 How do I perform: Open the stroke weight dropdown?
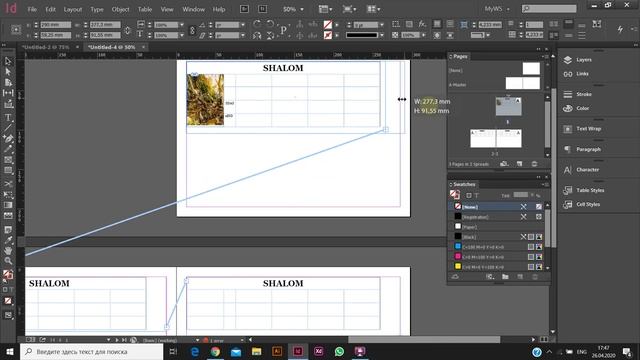pos(381,25)
